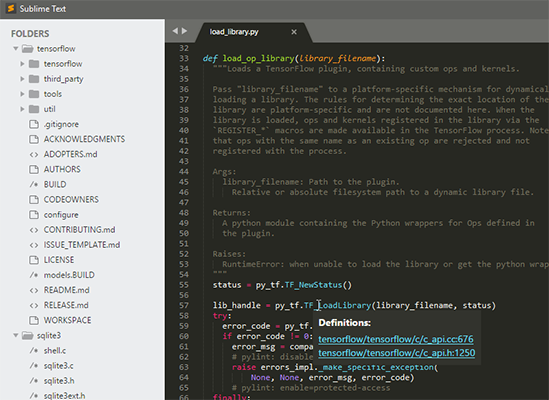This screenshot has height=400, width=549.
Task: Click the models.BUILD source icon
Action: (x=34, y=275)
